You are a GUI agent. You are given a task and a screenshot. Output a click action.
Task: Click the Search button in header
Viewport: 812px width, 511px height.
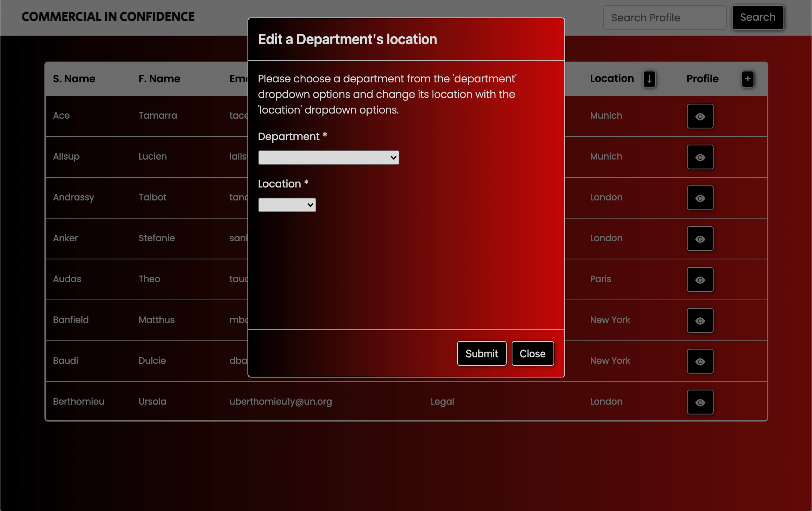(758, 17)
